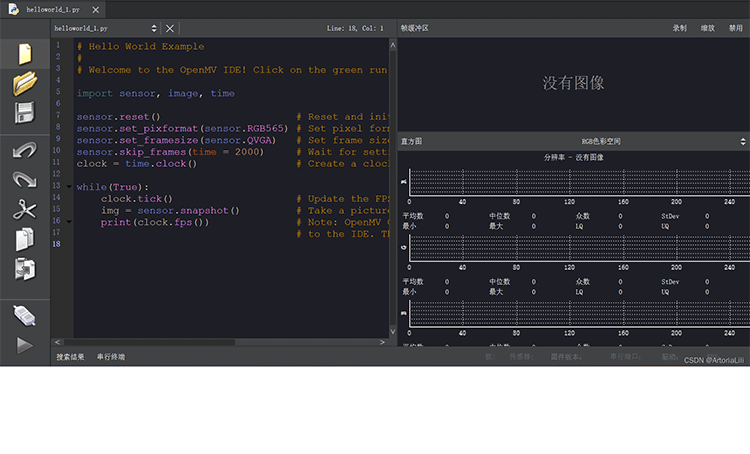Copy selection using the Copy pages icon

(x=25, y=239)
